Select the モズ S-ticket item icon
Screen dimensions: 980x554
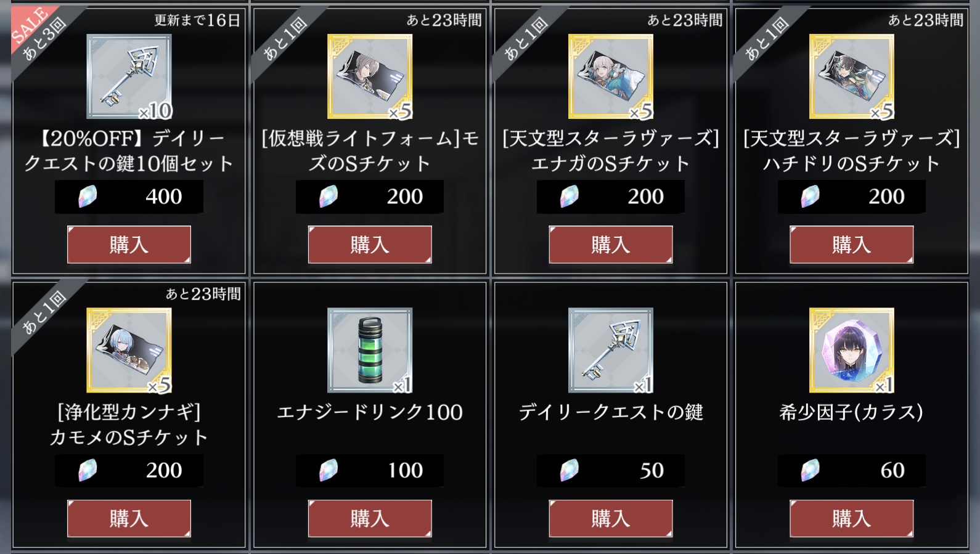(370, 76)
